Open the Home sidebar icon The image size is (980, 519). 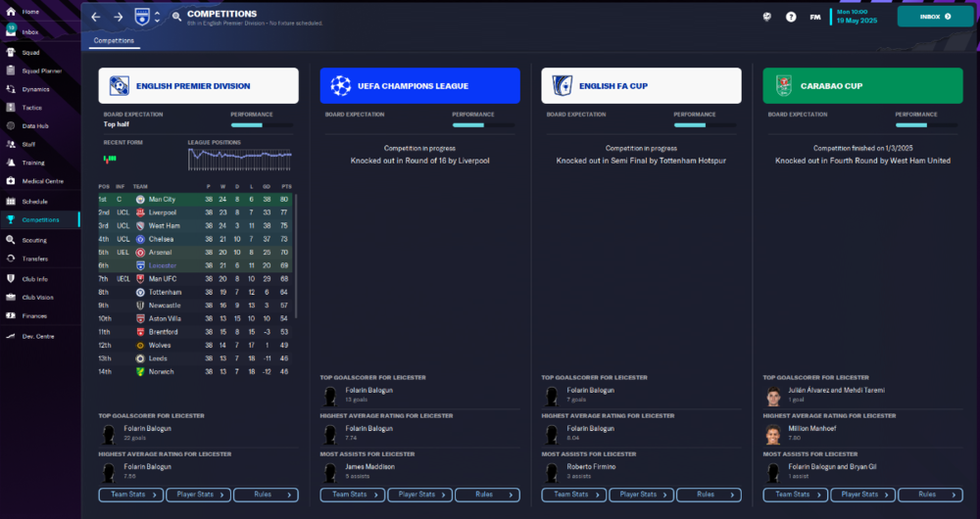point(11,11)
